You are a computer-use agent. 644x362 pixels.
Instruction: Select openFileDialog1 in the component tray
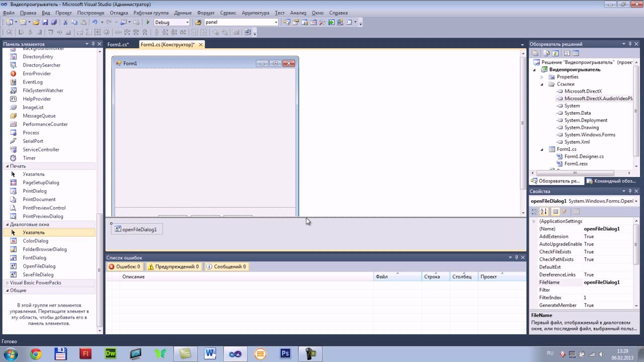coord(136,229)
